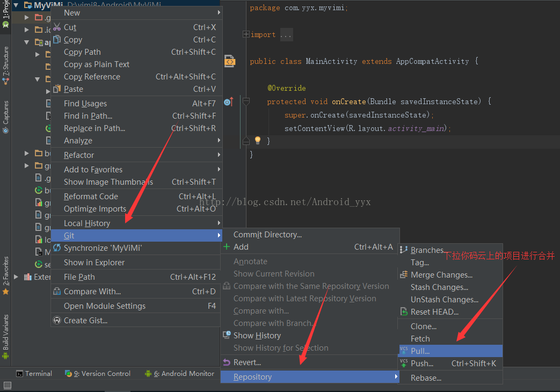Screen dimensions: 560x392
Task: Choose Push... from the Repository submenu
Action: click(x=450, y=363)
